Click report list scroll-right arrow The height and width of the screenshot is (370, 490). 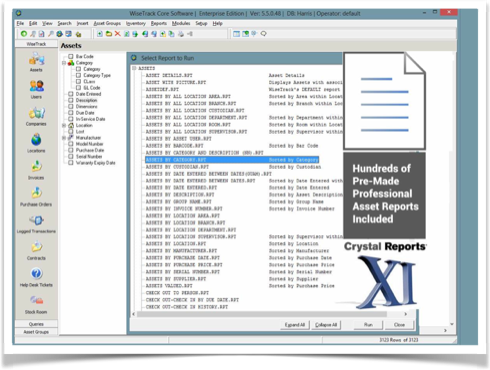[406, 314]
